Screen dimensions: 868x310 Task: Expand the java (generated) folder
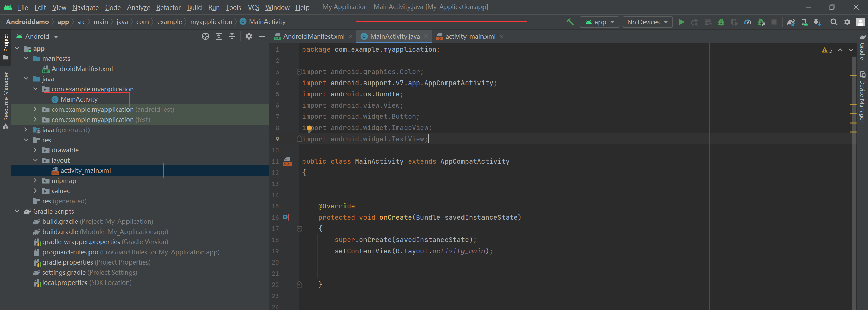tap(26, 130)
